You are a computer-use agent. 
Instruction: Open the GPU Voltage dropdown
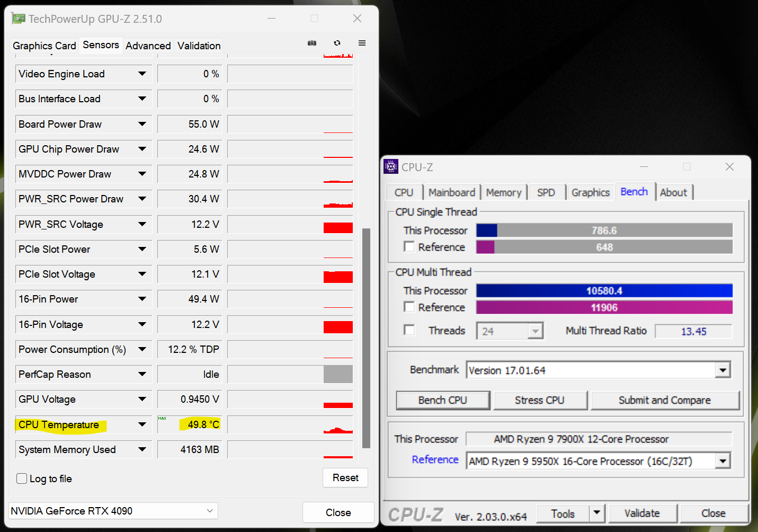142,399
